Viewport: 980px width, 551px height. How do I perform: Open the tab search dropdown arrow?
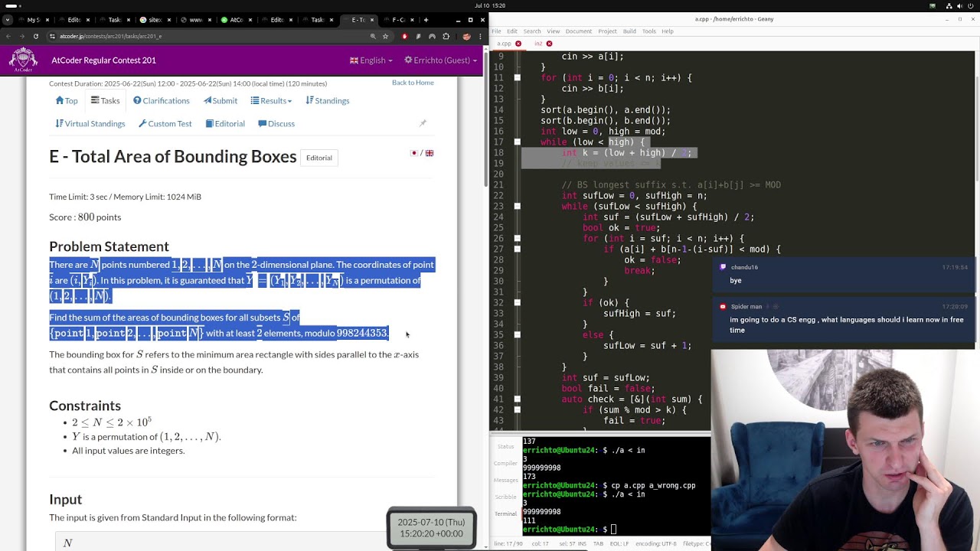pyautogui.click(x=8, y=19)
